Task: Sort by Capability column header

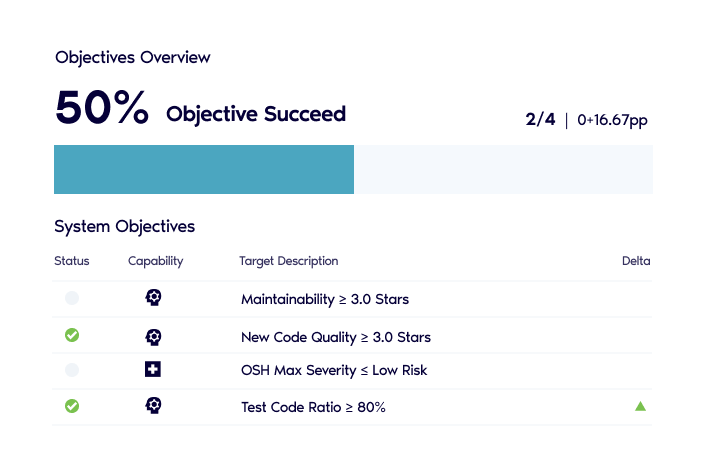Action: (155, 261)
